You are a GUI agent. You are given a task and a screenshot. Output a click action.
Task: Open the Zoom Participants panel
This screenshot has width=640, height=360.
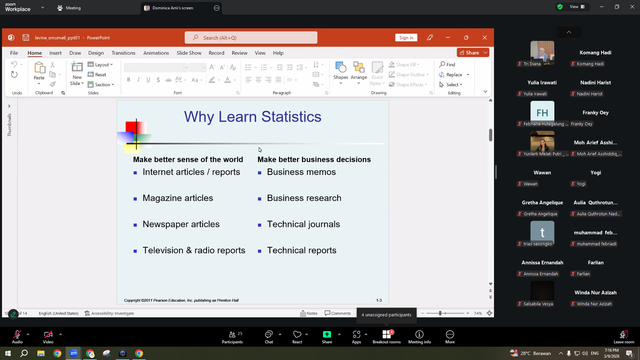(232, 337)
